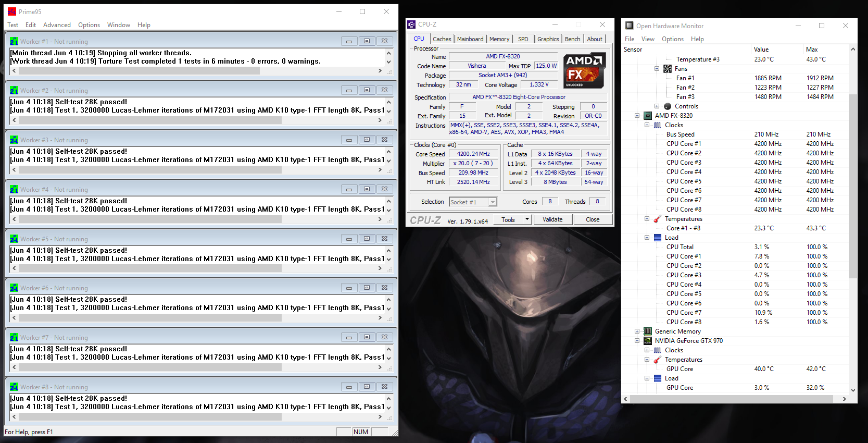This screenshot has height=443, width=868.
Task: Click the Fans fan icon in hardware monitor
Action: [668, 69]
